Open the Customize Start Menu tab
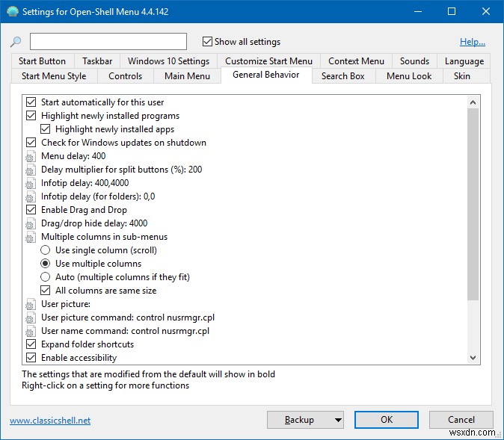 click(268, 61)
